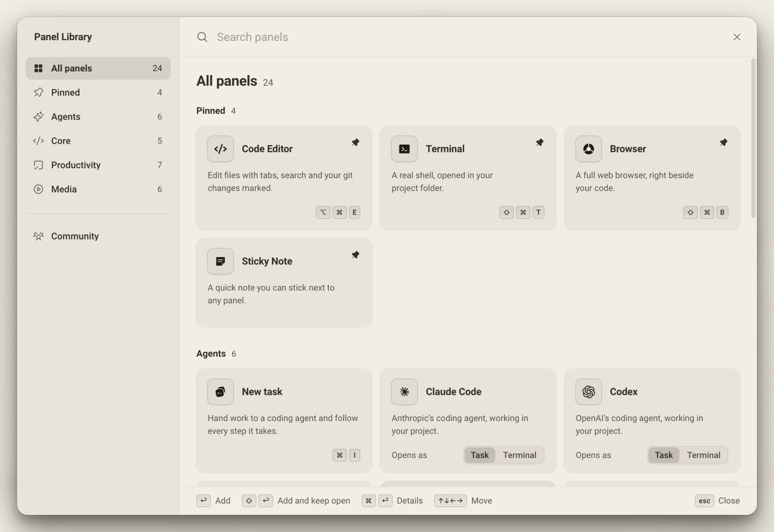Click the Terminal card shortcut keys
The height and width of the screenshot is (532, 774).
click(x=522, y=212)
